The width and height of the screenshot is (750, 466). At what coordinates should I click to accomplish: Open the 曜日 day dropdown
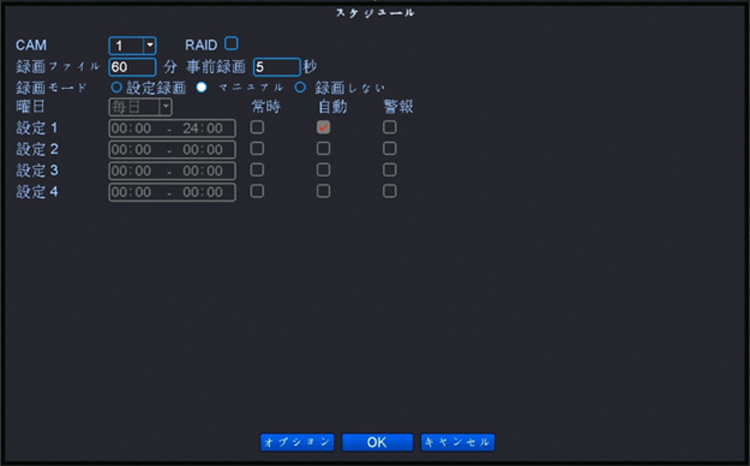[x=140, y=107]
